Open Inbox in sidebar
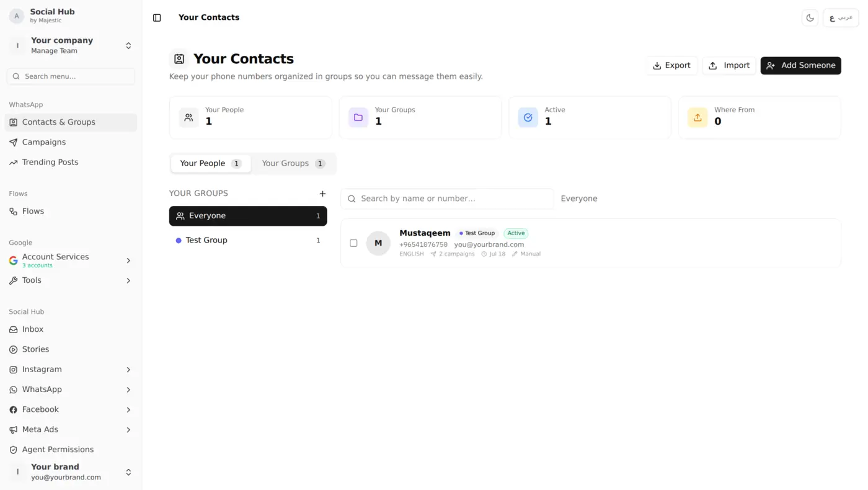Viewport: 868px width, 490px height. [71, 329]
